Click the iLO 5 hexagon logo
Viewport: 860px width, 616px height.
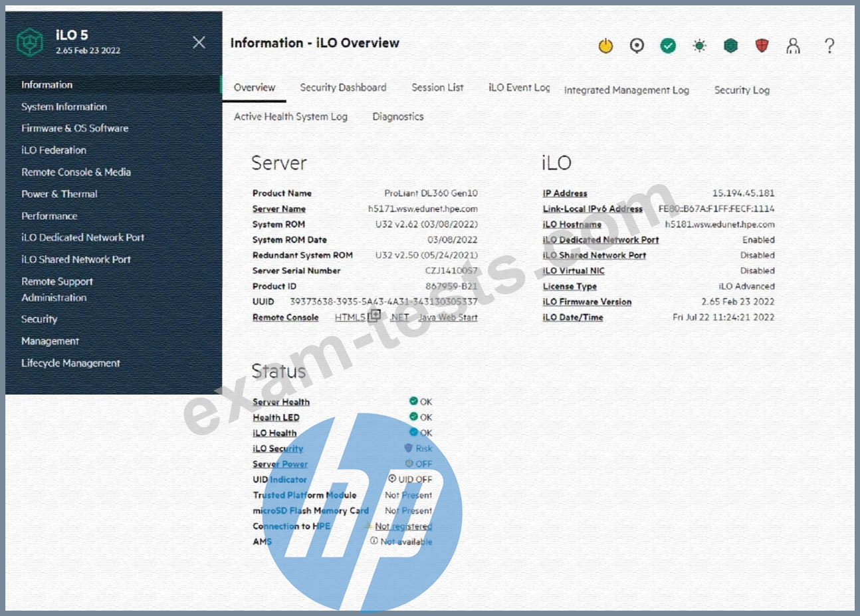point(29,43)
